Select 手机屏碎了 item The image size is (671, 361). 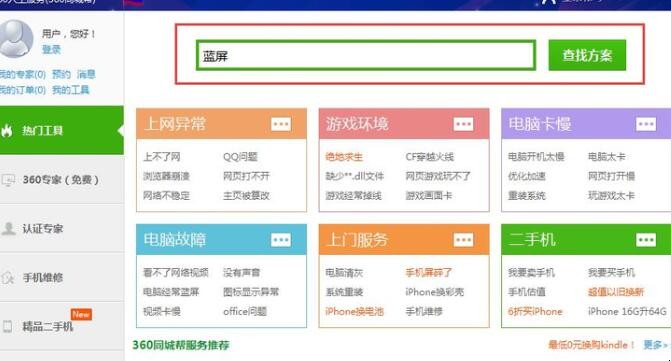429,272
